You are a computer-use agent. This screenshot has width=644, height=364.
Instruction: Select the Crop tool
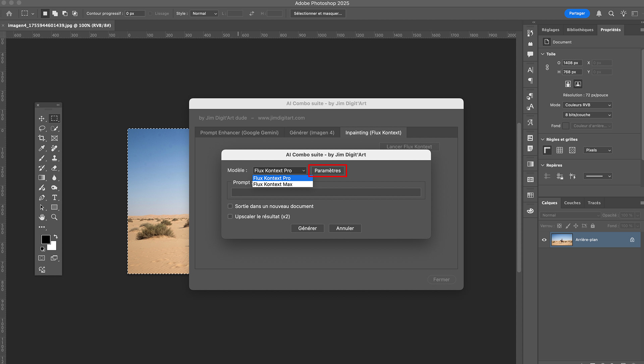[x=42, y=138]
